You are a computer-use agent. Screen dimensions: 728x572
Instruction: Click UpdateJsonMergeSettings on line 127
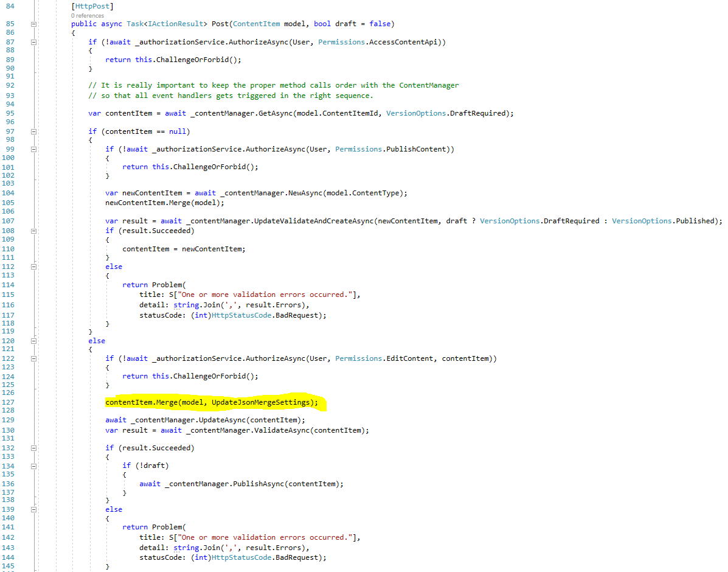pyautogui.click(x=260, y=402)
